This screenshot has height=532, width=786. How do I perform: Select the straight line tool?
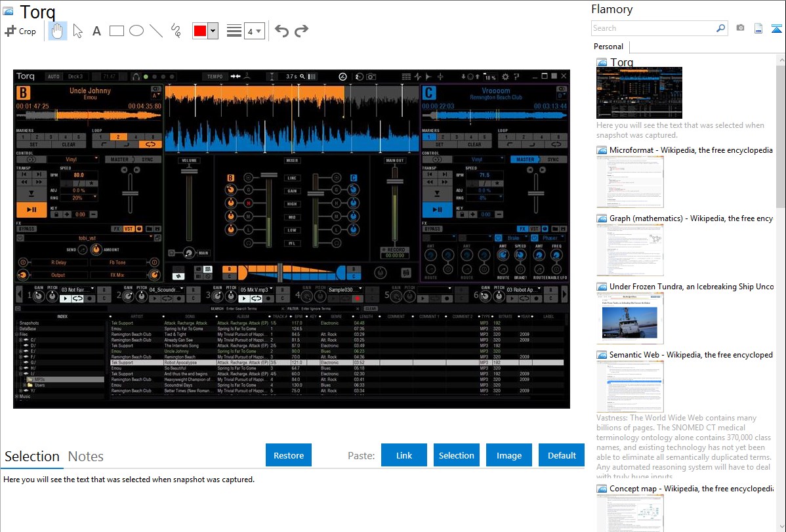tap(156, 31)
